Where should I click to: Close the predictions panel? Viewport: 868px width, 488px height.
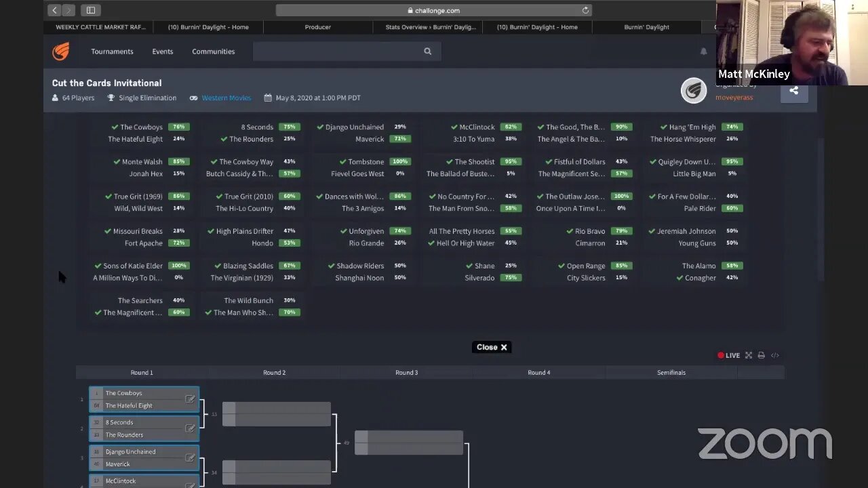tap(492, 347)
